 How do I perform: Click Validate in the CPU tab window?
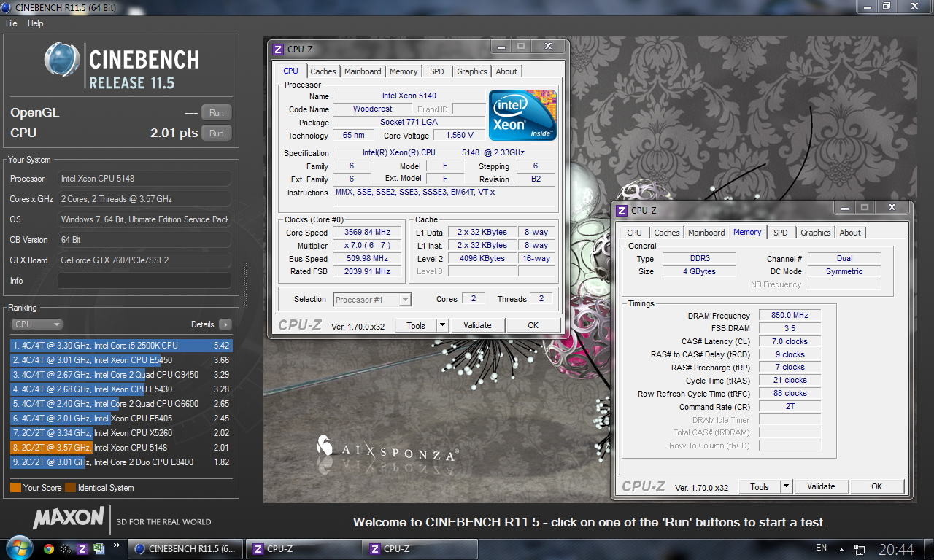(477, 325)
